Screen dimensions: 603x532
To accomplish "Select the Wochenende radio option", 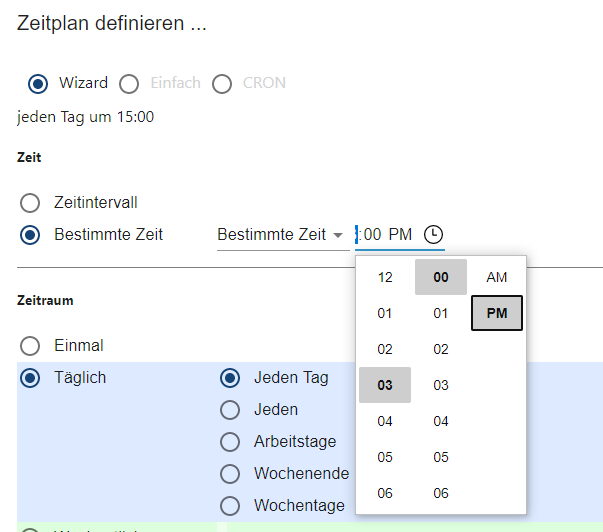I will click(231, 474).
